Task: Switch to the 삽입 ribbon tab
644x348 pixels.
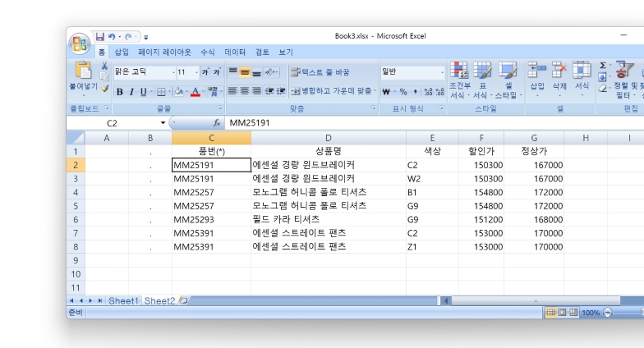Action: coord(122,52)
